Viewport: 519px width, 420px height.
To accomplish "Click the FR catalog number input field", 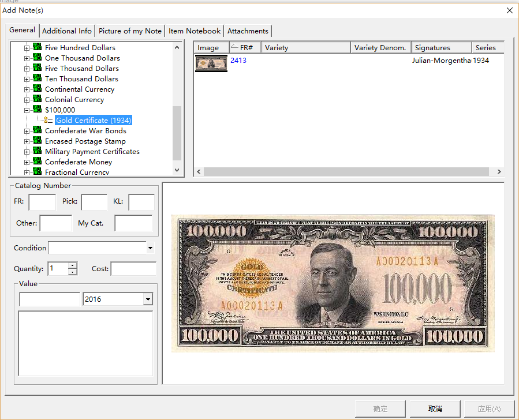I will pos(41,201).
